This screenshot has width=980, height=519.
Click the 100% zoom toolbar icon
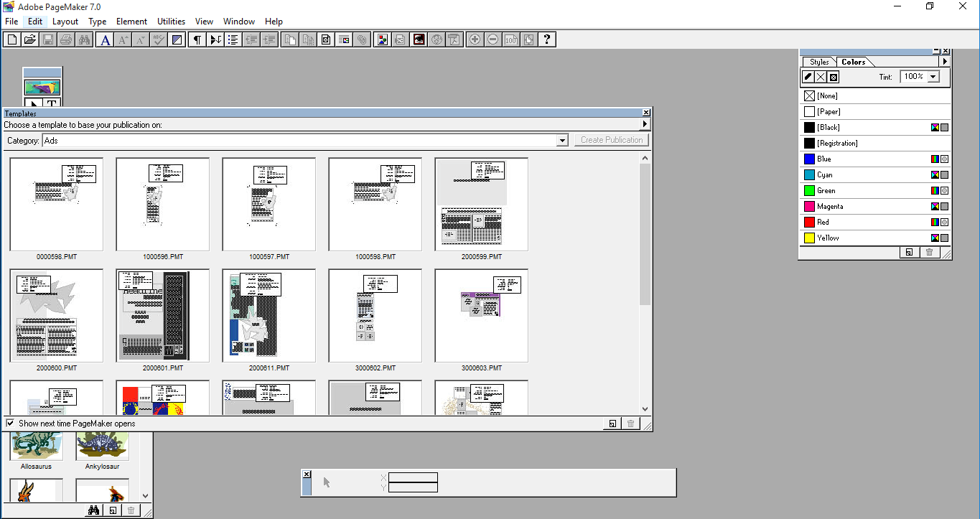click(x=510, y=39)
